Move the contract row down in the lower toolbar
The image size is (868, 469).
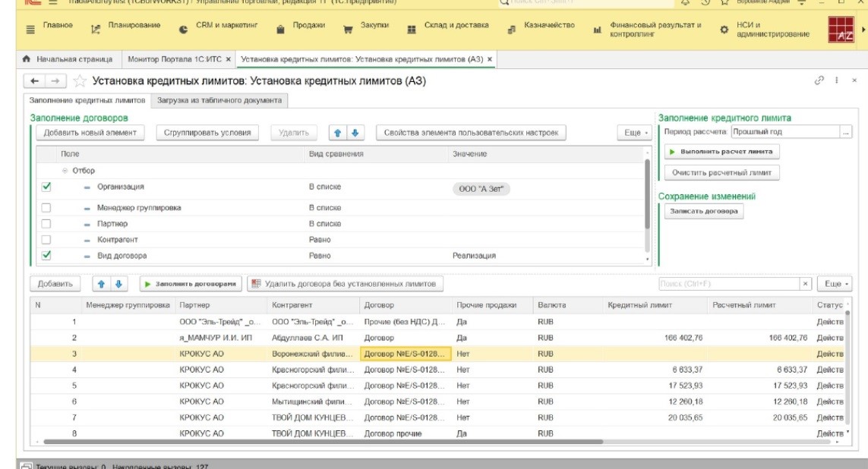[118, 284]
